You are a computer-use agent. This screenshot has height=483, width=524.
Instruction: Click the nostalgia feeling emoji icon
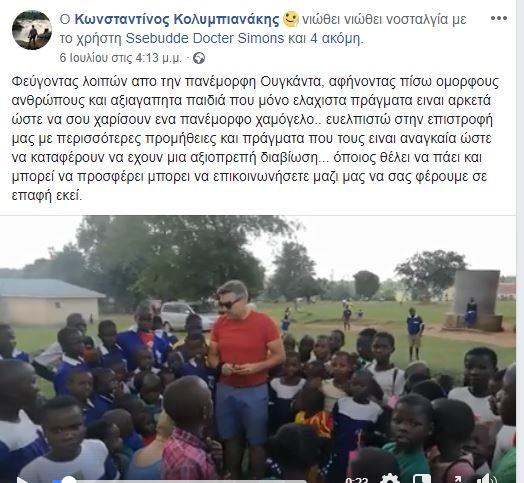pyautogui.click(x=291, y=19)
